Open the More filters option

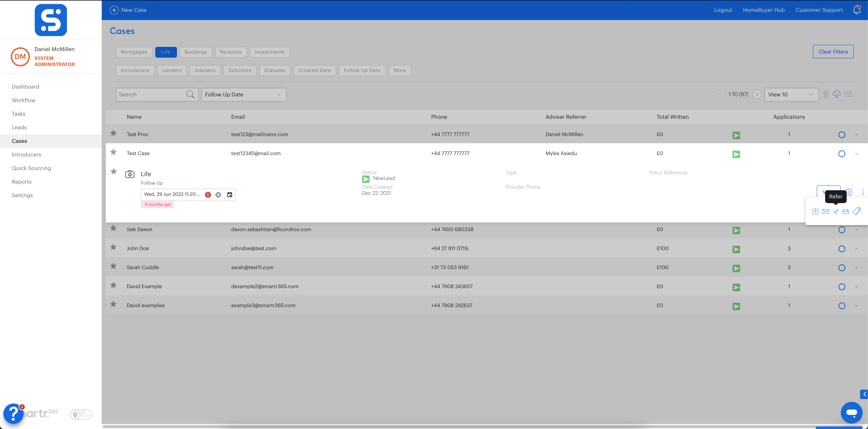[x=400, y=70]
